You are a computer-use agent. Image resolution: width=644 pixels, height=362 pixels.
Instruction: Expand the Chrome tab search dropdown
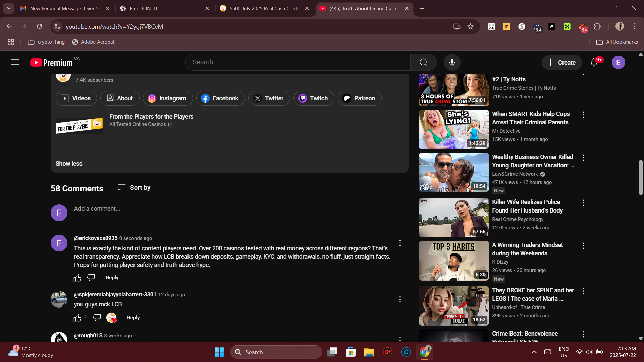tap(8, 8)
